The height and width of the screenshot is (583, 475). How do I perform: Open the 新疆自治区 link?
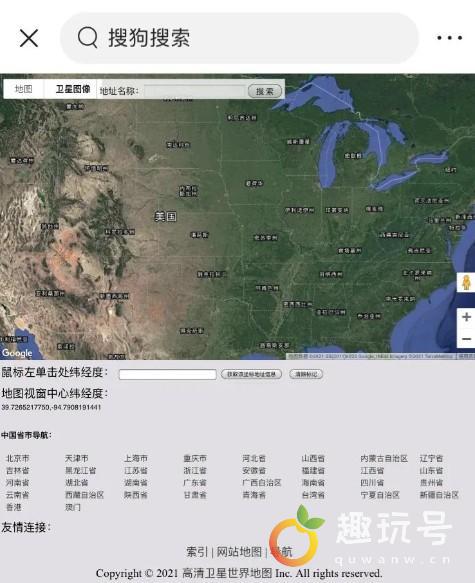pyautogui.click(x=439, y=495)
